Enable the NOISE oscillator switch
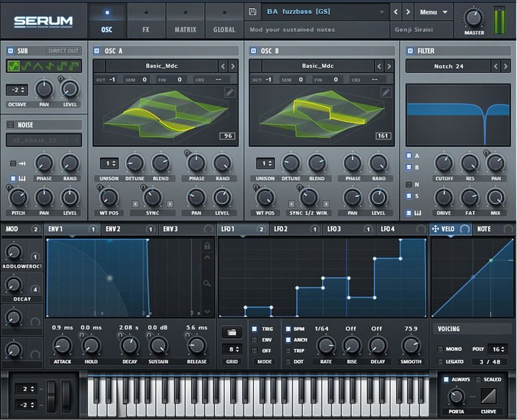The height and width of the screenshot is (420, 517). click(x=11, y=125)
